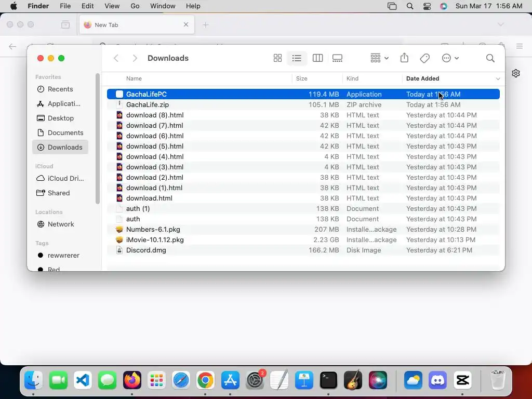This screenshot has width=532, height=399.
Task: Open the File menu
Action: 65,6
